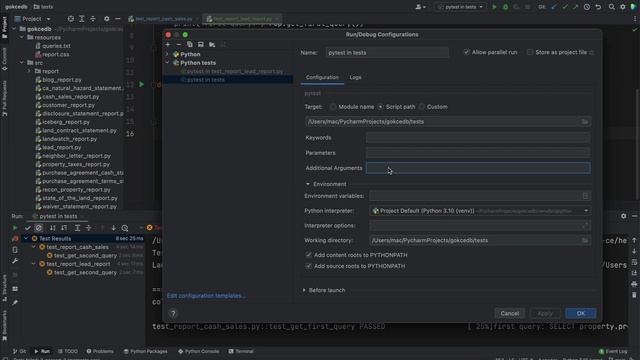Switch to Logs tab
Image resolution: width=640 pixels, height=360 pixels.
[356, 77]
